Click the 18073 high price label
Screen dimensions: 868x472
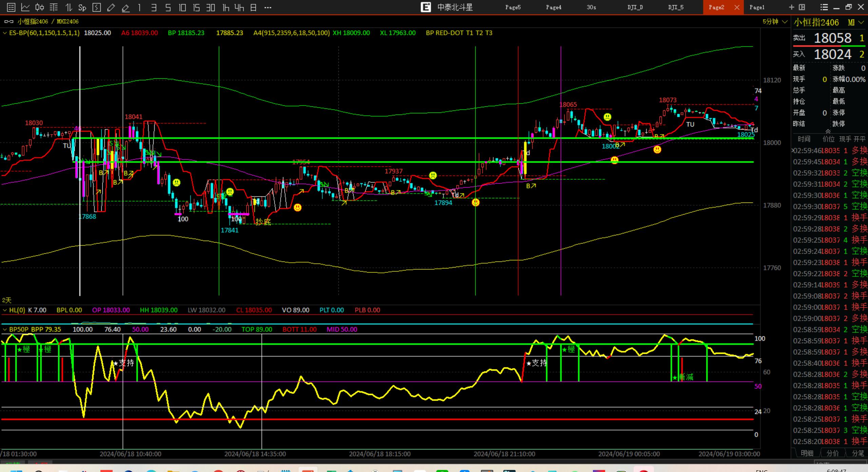pos(668,100)
